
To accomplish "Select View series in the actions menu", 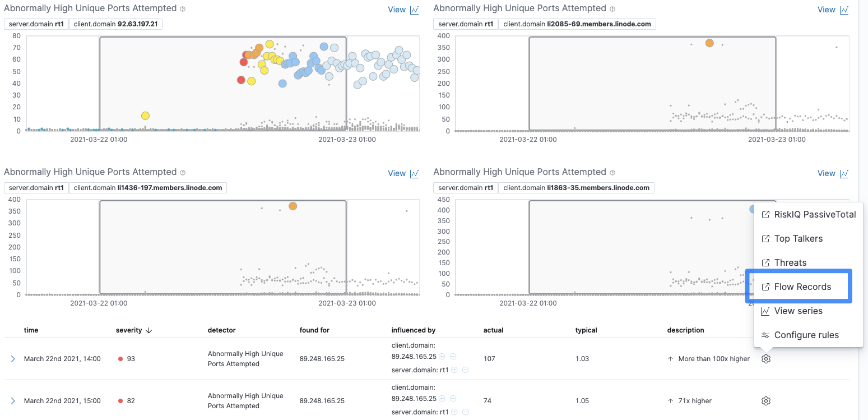I will [798, 311].
